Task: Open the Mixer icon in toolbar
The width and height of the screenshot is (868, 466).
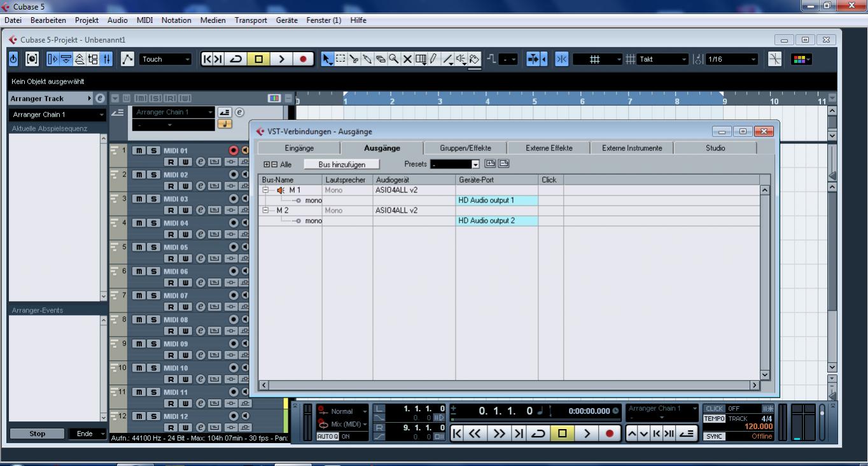Action: [107, 59]
